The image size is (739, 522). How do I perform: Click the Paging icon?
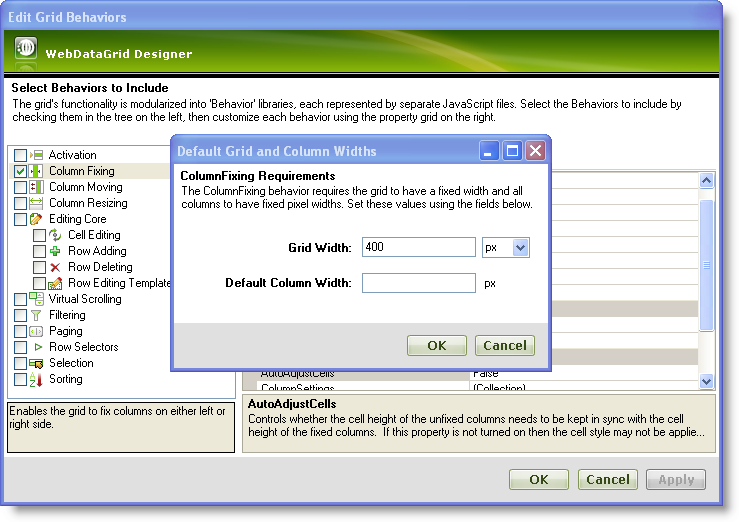pyautogui.click(x=36, y=331)
